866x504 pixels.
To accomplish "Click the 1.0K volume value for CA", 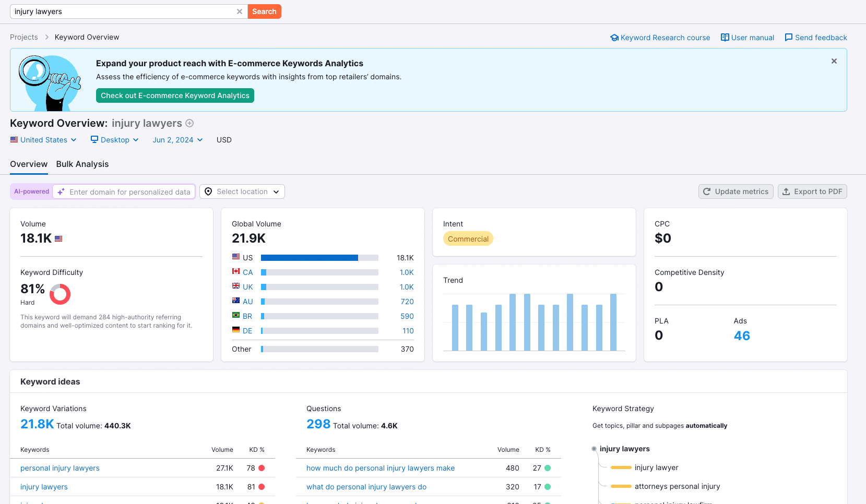I will tap(407, 272).
